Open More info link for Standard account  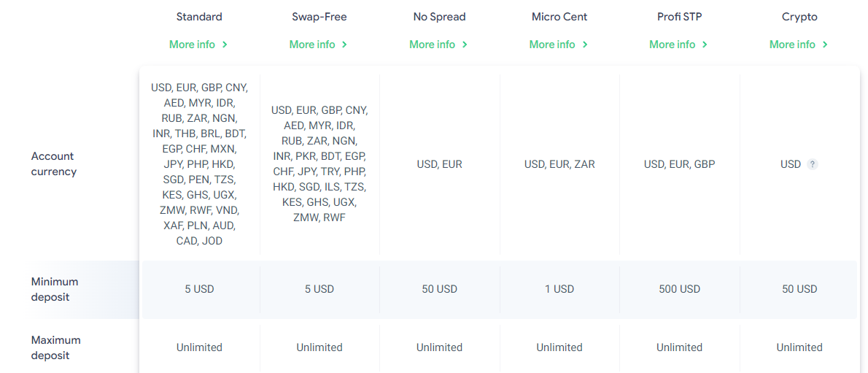tap(193, 45)
